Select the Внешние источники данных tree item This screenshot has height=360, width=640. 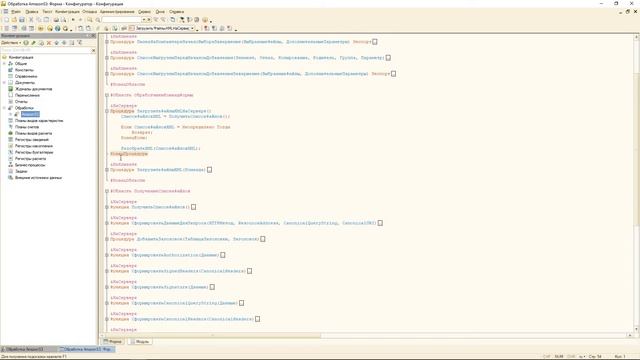38,178
